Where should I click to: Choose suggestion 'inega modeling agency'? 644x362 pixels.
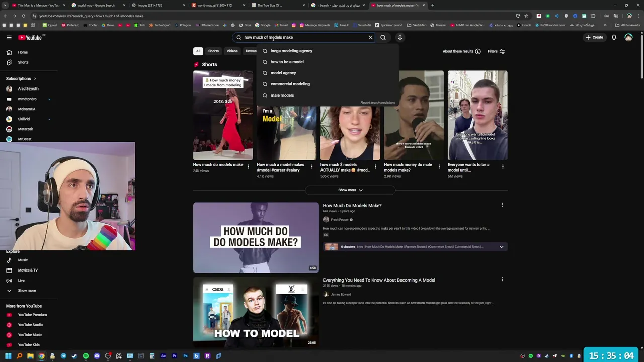[x=328, y=51]
